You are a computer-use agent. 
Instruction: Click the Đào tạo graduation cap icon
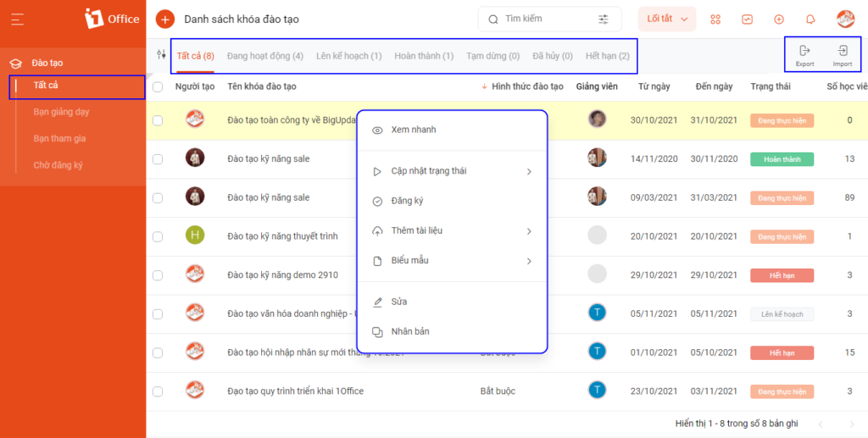17,63
